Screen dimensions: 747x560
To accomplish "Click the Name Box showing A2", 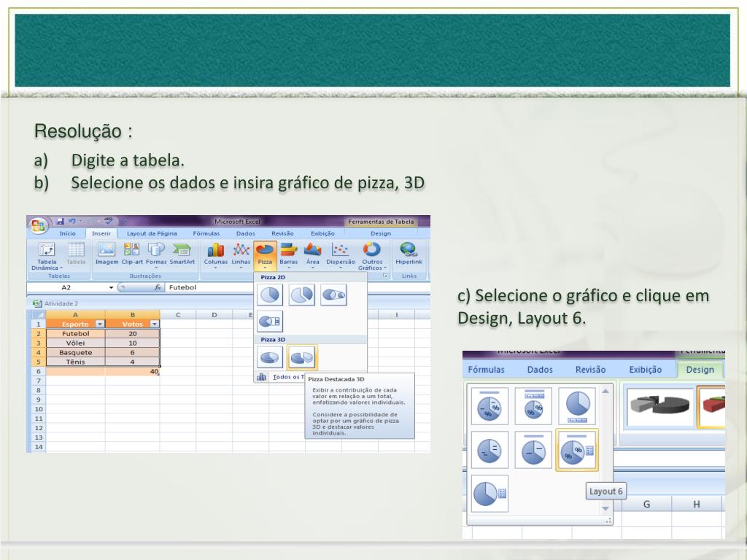I will click(66, 287).
